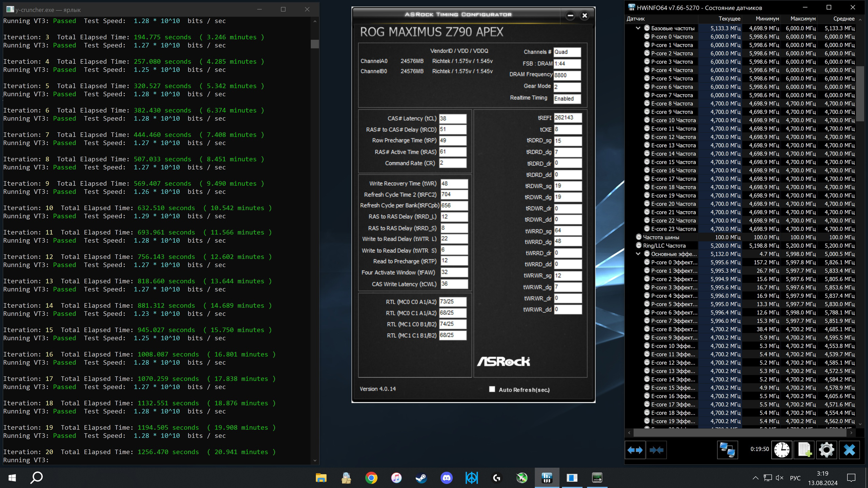Close sensors with the blue X icon
This screenshot has height=488, width=868.
click(849, 450)
